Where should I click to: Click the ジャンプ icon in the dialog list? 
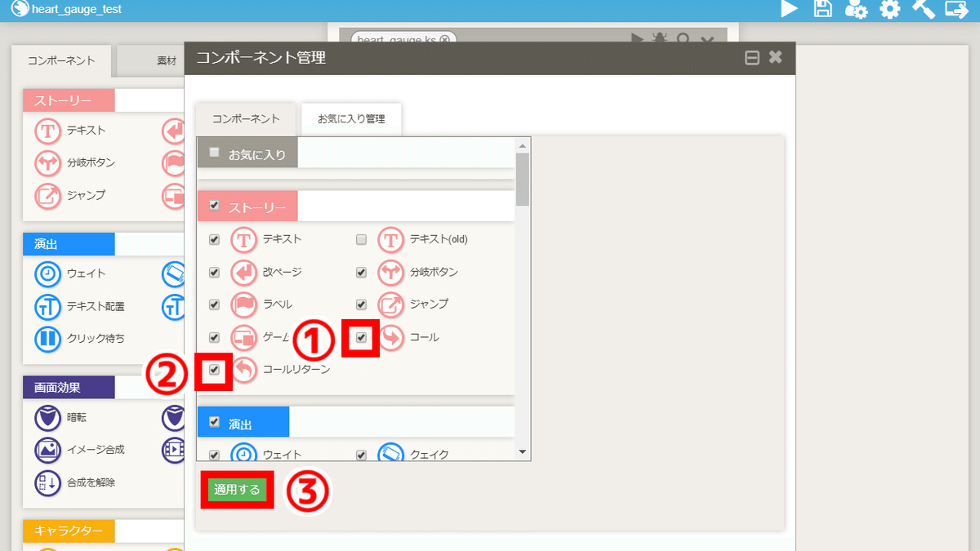click(390, 304)
